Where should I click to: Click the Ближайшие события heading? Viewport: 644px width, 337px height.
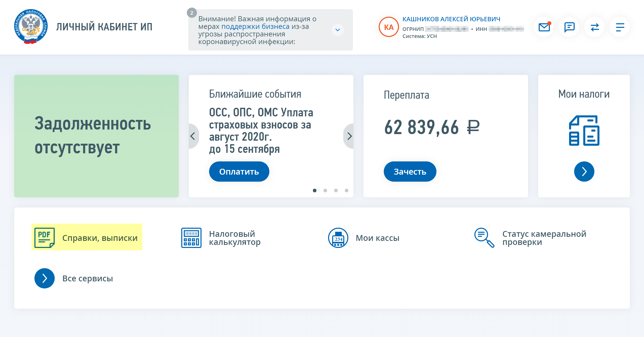(255, 94)
